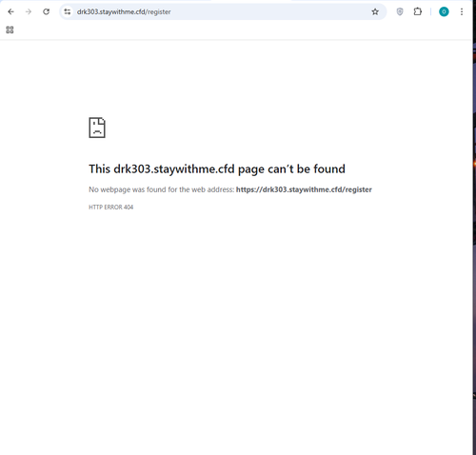Reload the current page

[x=47, y=11]
